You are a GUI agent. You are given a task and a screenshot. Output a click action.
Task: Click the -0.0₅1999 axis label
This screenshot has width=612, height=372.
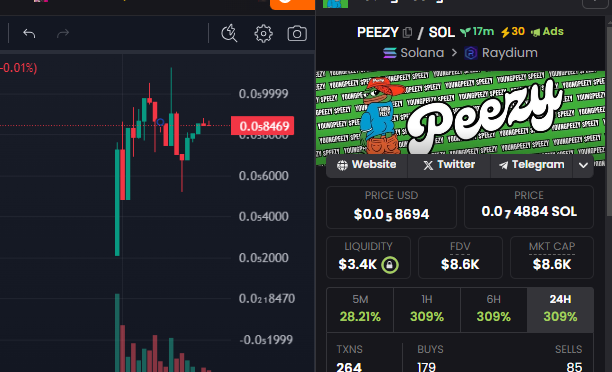(266, 340)
